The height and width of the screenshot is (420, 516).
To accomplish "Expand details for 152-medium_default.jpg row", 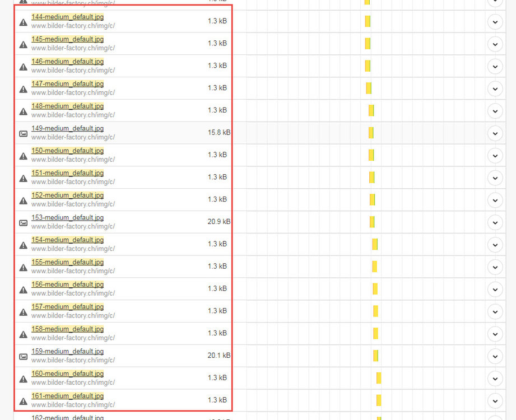I will click(x=495, y=200).
